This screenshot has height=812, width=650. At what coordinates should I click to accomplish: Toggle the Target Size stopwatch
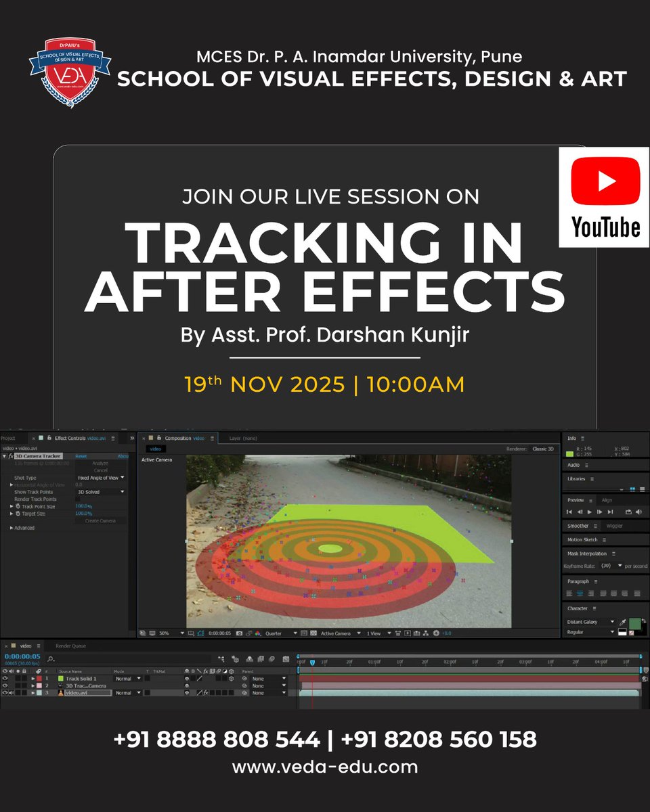[x=18, y=514]
